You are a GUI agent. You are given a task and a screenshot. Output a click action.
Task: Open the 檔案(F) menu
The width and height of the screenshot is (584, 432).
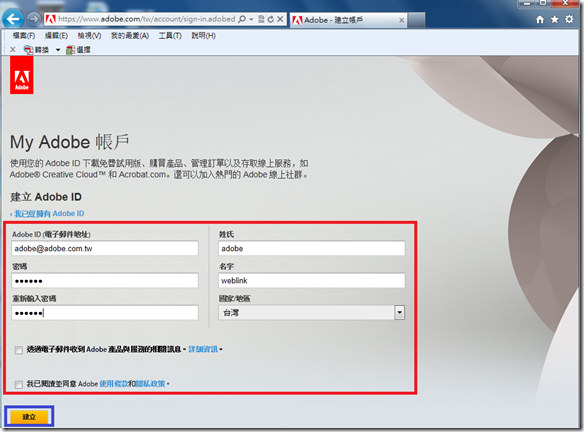pos(24,36)
